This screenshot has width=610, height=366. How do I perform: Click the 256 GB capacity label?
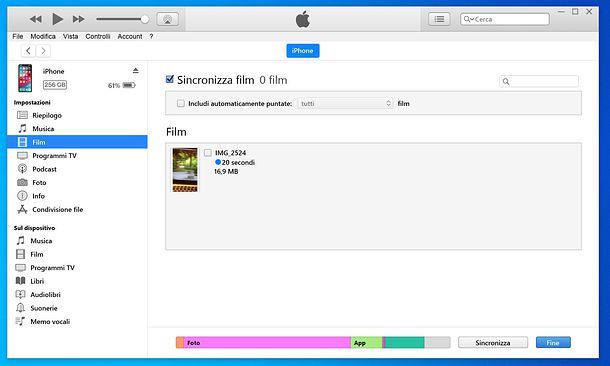pyautogui.click(x=55, y=85)
